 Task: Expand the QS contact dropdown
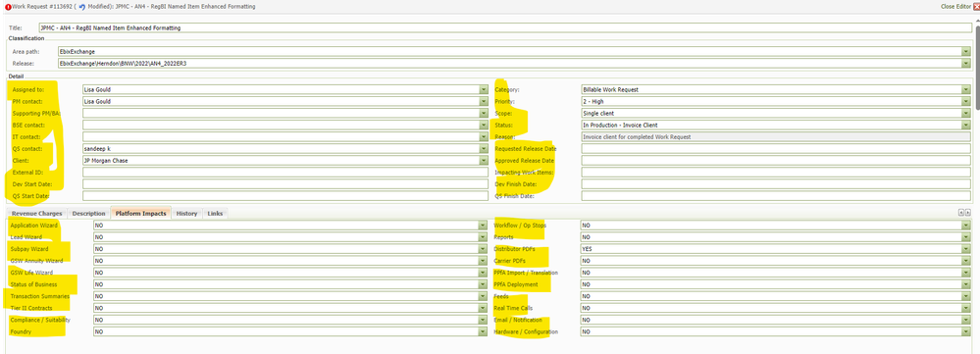(x=483, y=149)
